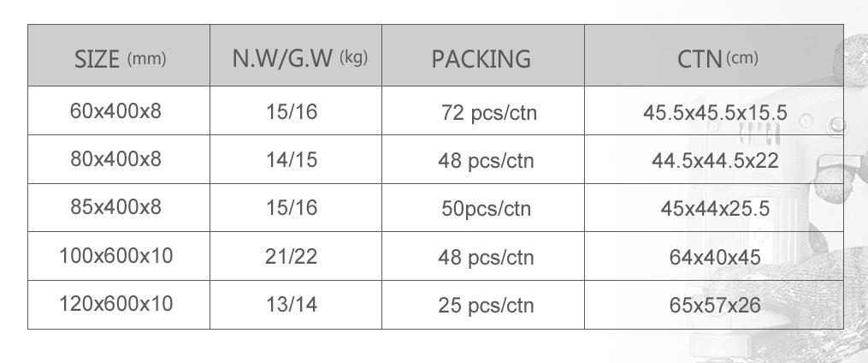The width and height of the screenshot is (868, 363).
Task: Select the 100x600x10 size cell
Action: click(119, 256)
